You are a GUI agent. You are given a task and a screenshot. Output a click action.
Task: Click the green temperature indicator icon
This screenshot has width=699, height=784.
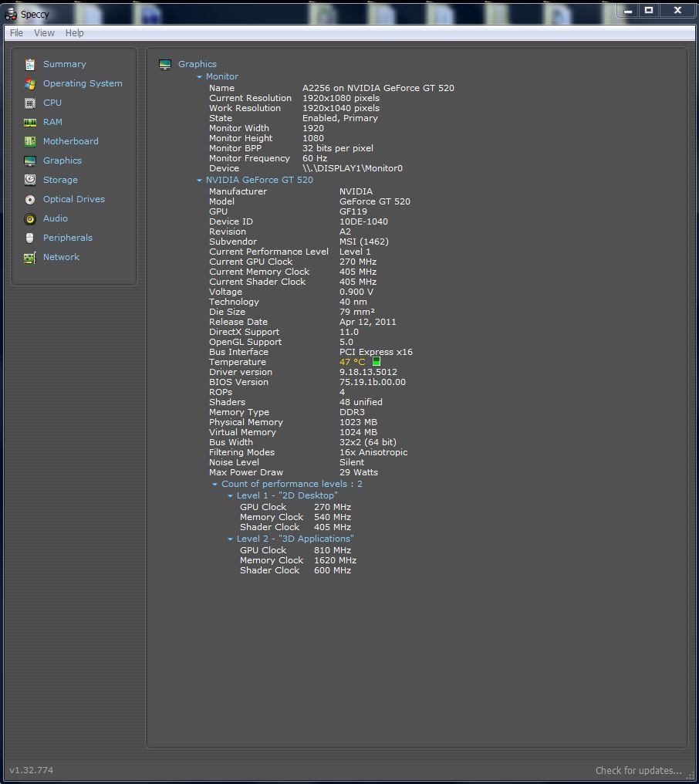click(377, 361)
